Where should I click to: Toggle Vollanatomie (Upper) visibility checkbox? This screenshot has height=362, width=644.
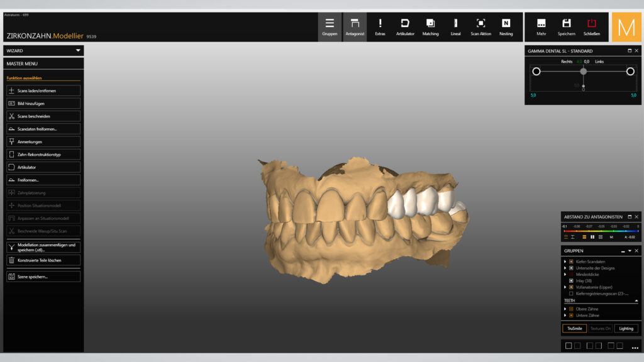571,287
